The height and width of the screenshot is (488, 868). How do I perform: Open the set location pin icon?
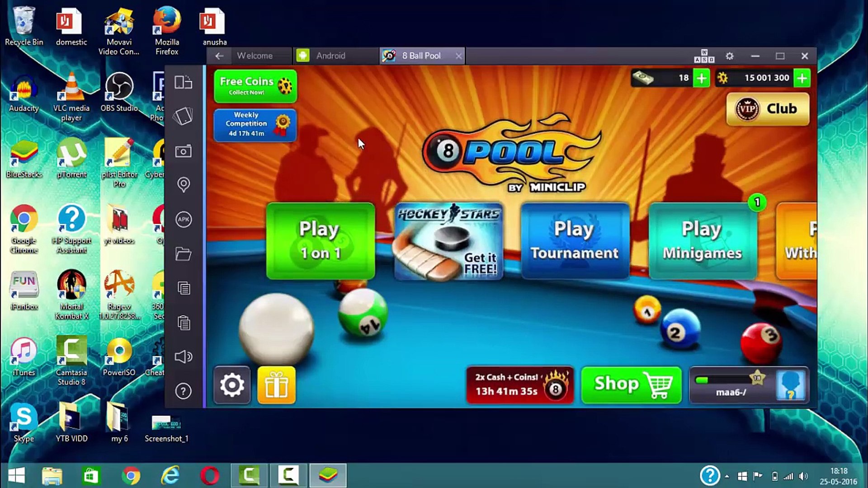point(183,184)
